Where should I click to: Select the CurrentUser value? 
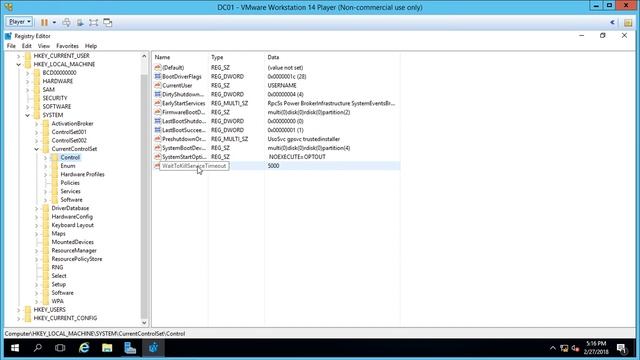click(177, 86)
